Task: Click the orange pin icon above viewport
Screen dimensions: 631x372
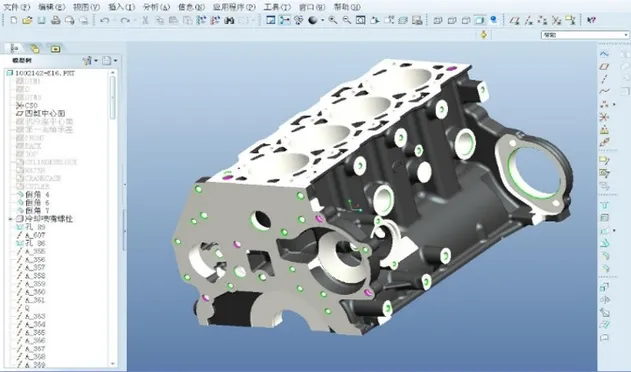Action: coord(484,35)
